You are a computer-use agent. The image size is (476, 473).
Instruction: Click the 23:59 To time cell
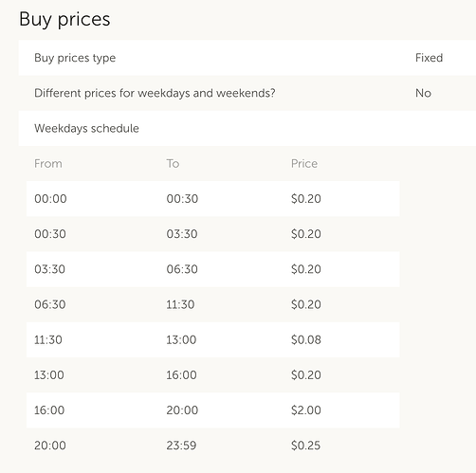click(181, 446)
